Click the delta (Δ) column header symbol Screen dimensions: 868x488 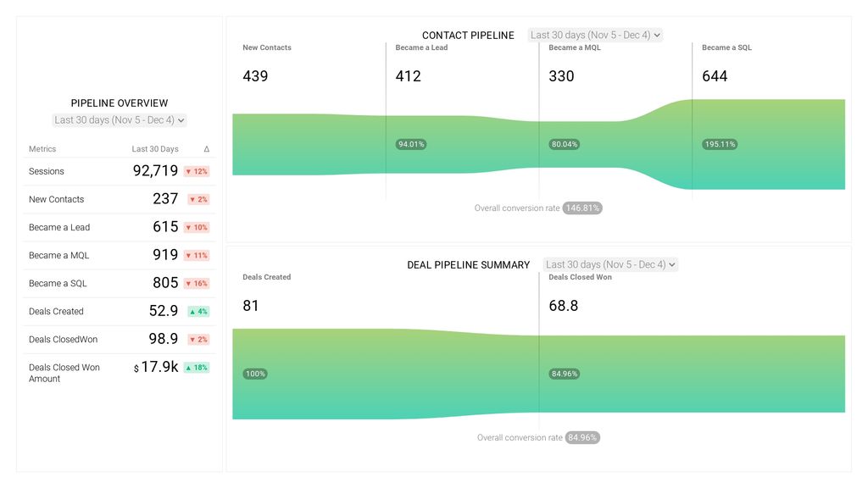(205, 148)
